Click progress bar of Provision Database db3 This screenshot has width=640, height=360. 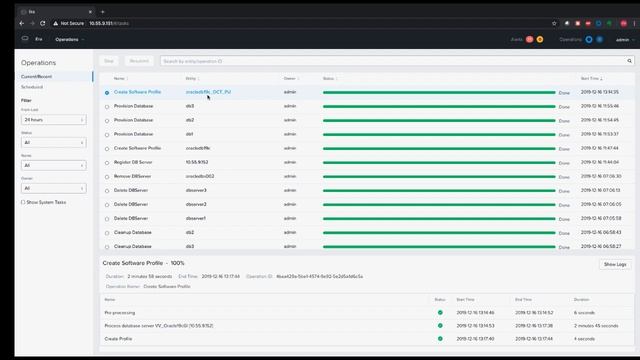click(439, 107)
